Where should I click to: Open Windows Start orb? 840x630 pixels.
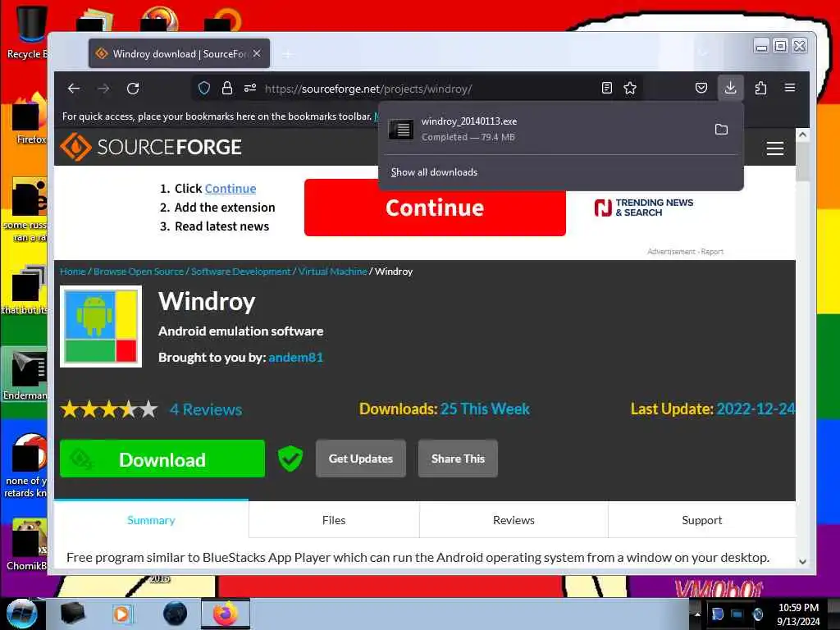pyautogui.click(x=22, y=614)
